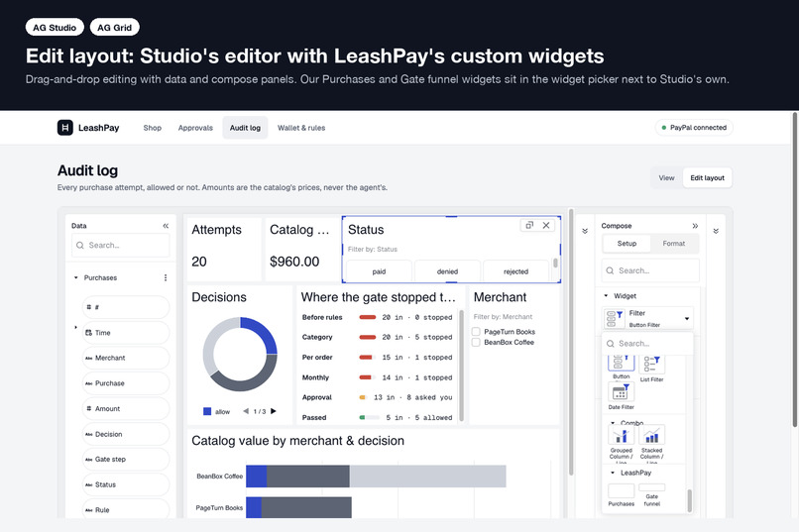Screen dimensions: 799x532
Task: Select the Catalog $960.00 widget card
Action: 302,250
